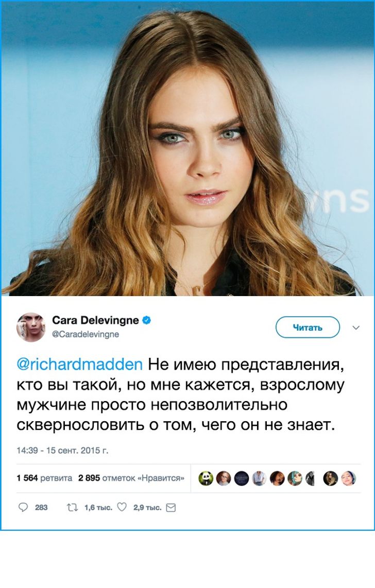The height and width of the screenshot is (588, 375).
Task: Click the Читать follow button
Action: coord(308,327)
